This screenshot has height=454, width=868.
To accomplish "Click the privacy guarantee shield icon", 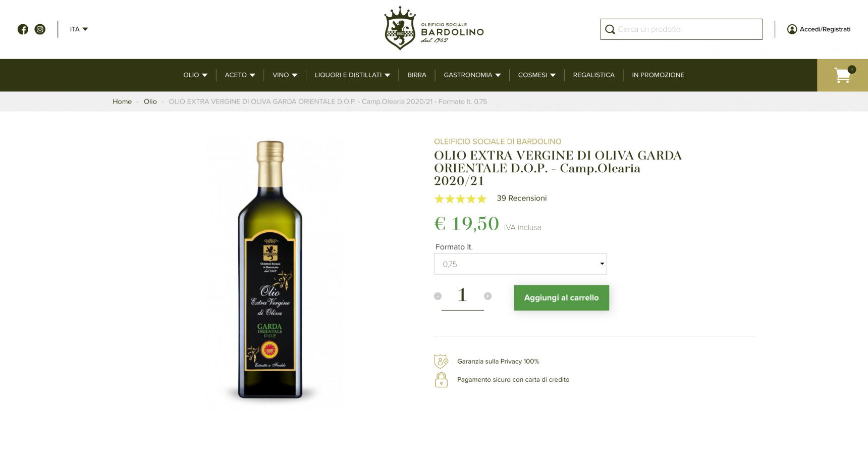I will tap(441, 361).
